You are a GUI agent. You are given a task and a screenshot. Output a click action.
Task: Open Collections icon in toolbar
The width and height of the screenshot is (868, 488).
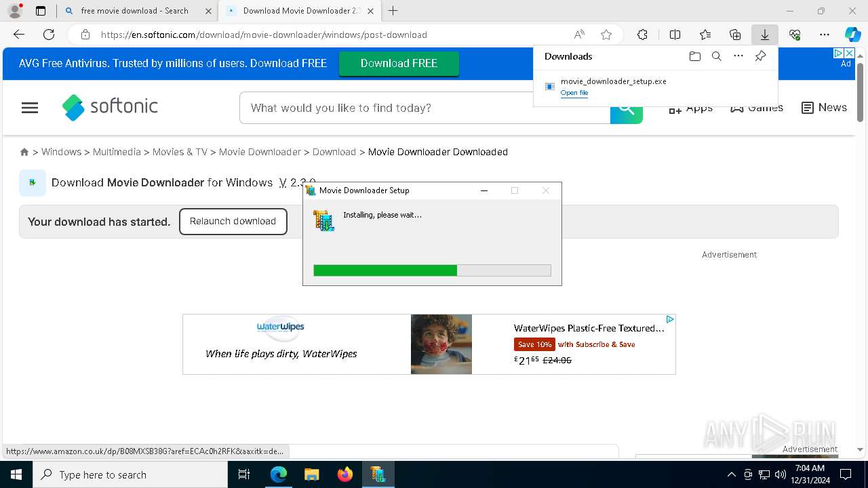click(x=735, y=35)
